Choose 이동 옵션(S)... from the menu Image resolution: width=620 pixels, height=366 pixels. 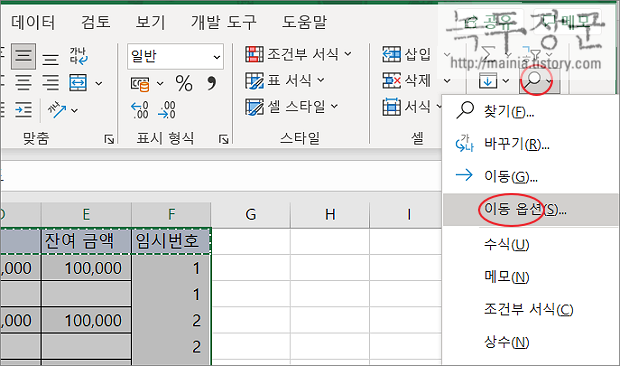(x=530, y=209)
